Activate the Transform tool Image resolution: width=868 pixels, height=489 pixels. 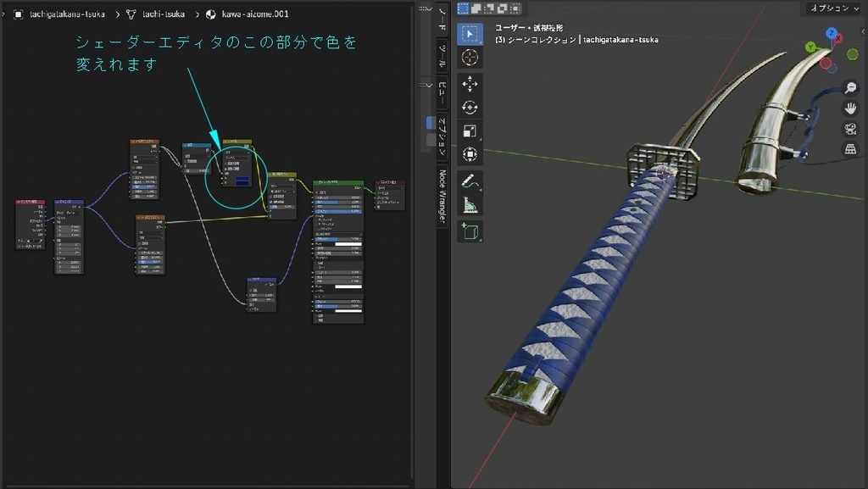tap(470, 153)
